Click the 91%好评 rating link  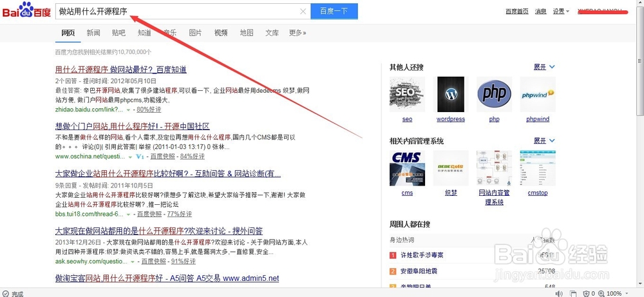(x=183, y=262)
